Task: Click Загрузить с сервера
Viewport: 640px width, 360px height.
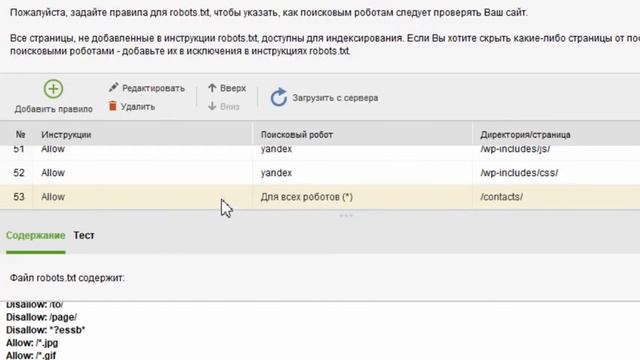Action: 324,98
